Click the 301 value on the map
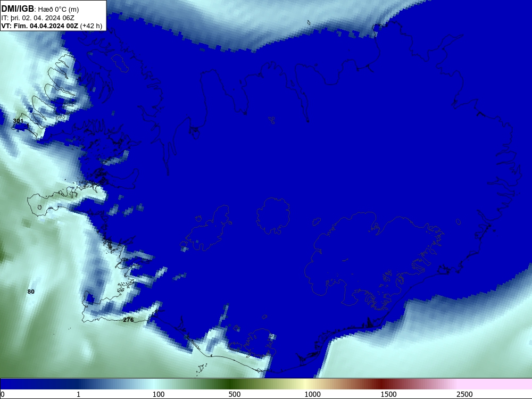Viewport: 532px width, 399px height. tap(18, 121)
